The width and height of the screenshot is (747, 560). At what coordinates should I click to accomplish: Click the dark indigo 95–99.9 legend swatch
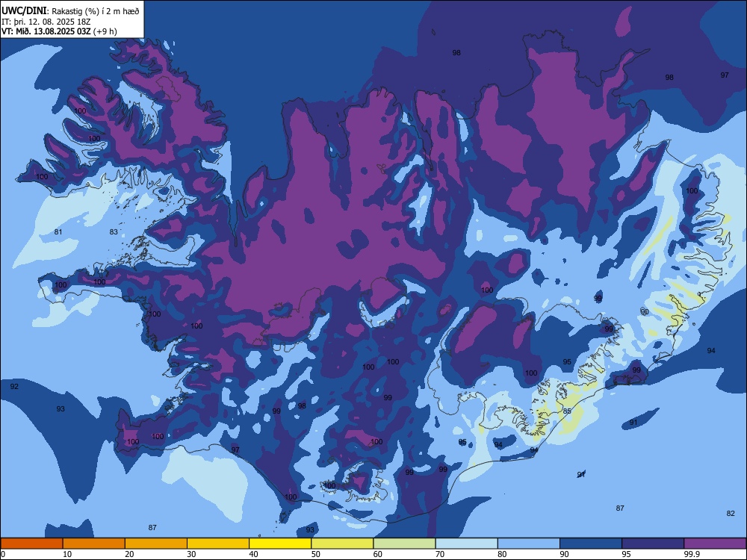(x=653, y=544)
